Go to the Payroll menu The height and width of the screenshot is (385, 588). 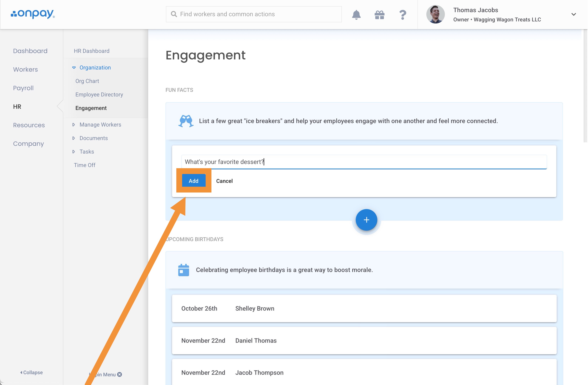coord(23,88)
